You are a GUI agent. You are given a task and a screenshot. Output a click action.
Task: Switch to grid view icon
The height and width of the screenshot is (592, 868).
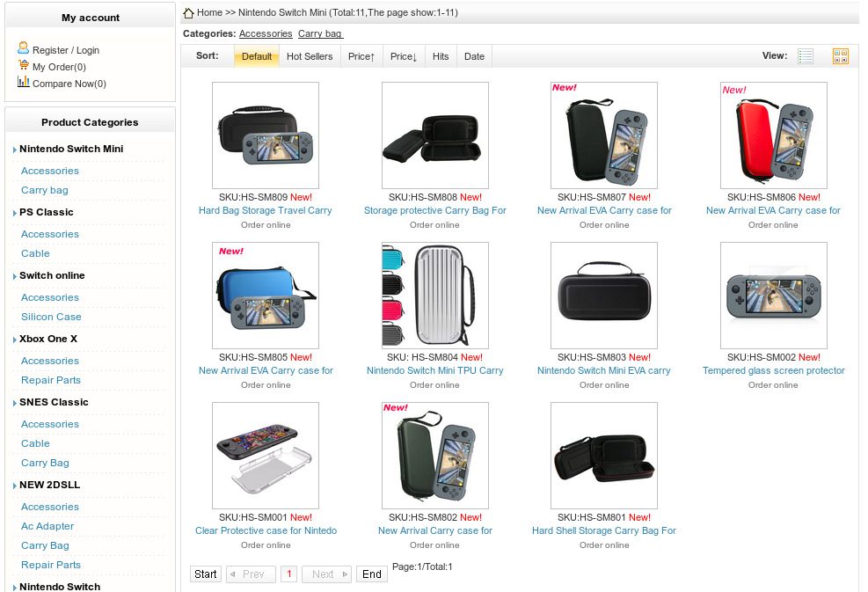pos(840,56)
